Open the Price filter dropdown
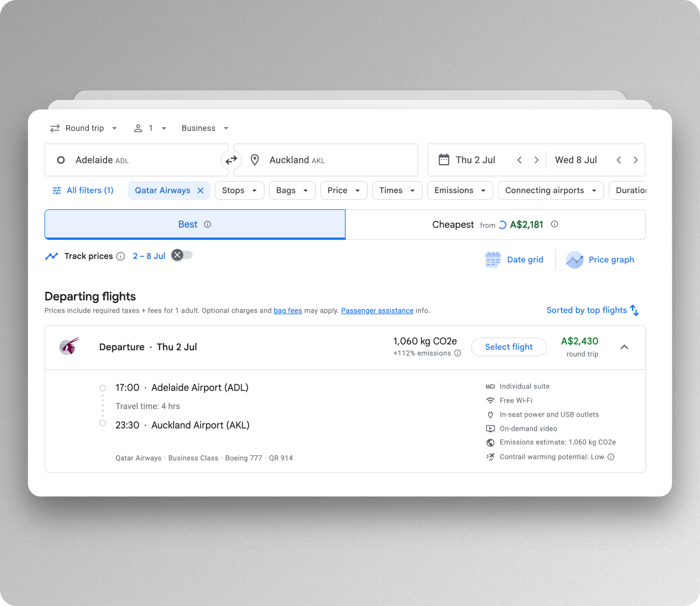Viewport: 700px width, 606px height. coord(344,190)
